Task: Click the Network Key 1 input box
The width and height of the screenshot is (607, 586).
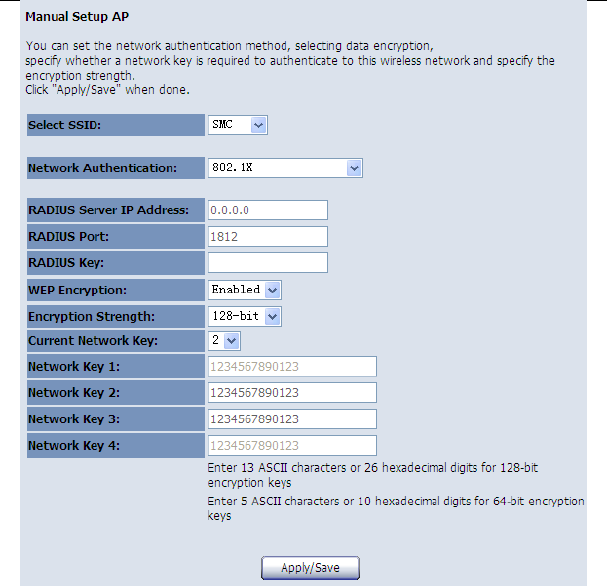Action: (x=291, y=367)
